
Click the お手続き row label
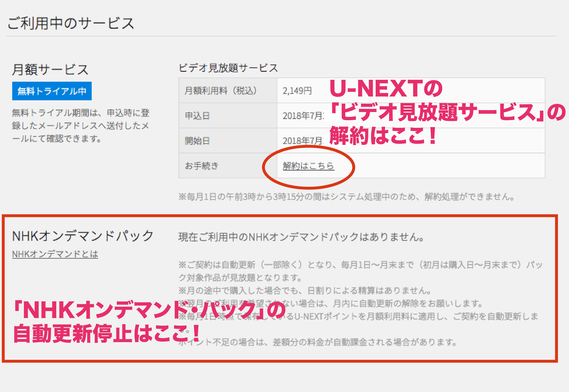pos(201,166)
